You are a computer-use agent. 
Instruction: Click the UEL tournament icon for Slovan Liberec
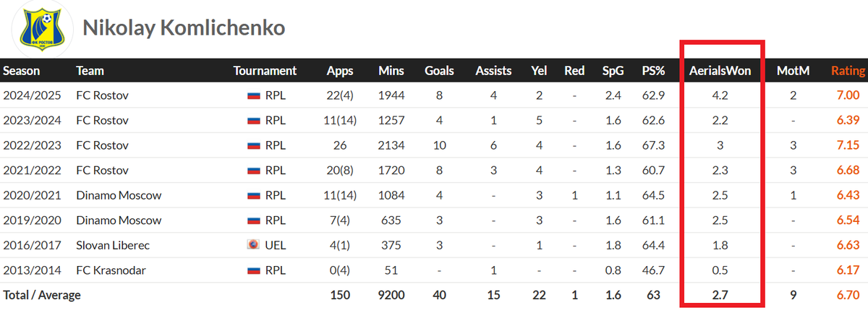click(253, 245)
